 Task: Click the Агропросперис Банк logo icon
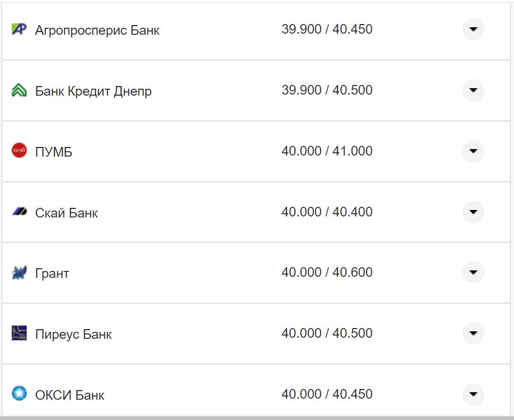(x=19, y=29)
